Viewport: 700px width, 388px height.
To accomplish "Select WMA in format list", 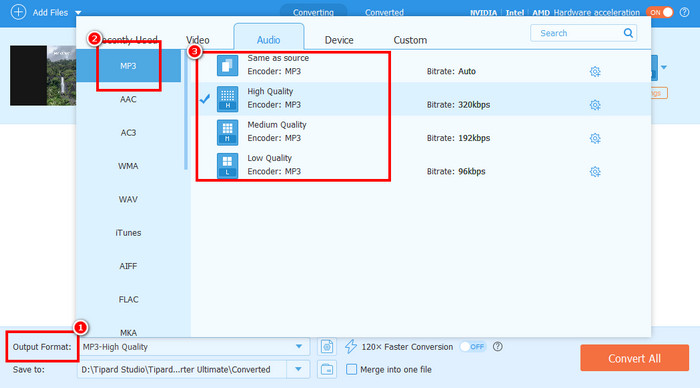I will tap(128, 166).
